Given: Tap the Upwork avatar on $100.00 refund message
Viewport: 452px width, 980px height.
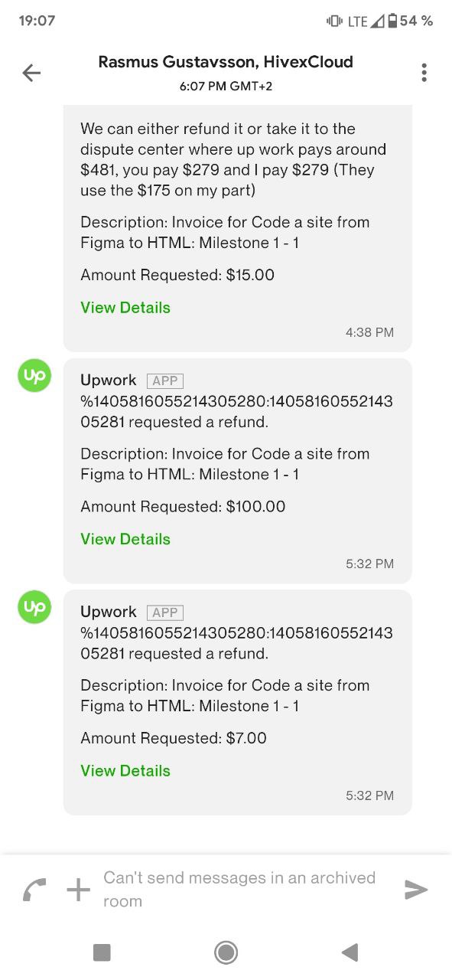Looking at the screenshot, I should pyautogui.click(x=34, y=375).
